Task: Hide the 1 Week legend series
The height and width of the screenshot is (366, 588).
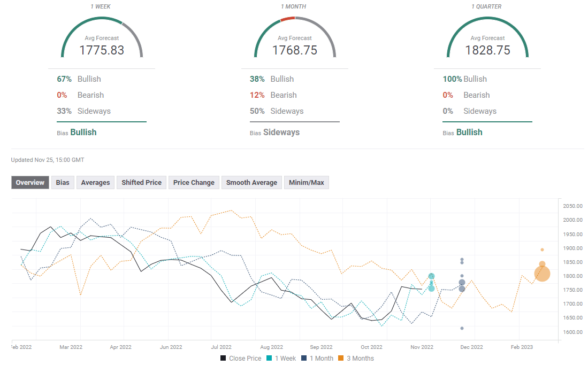Action: click(x=281, y=359)
